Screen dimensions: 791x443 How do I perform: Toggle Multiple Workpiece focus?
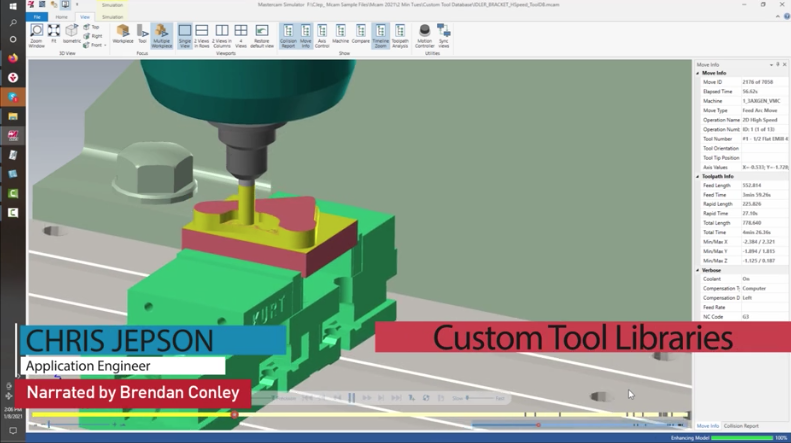pos(161,36)
